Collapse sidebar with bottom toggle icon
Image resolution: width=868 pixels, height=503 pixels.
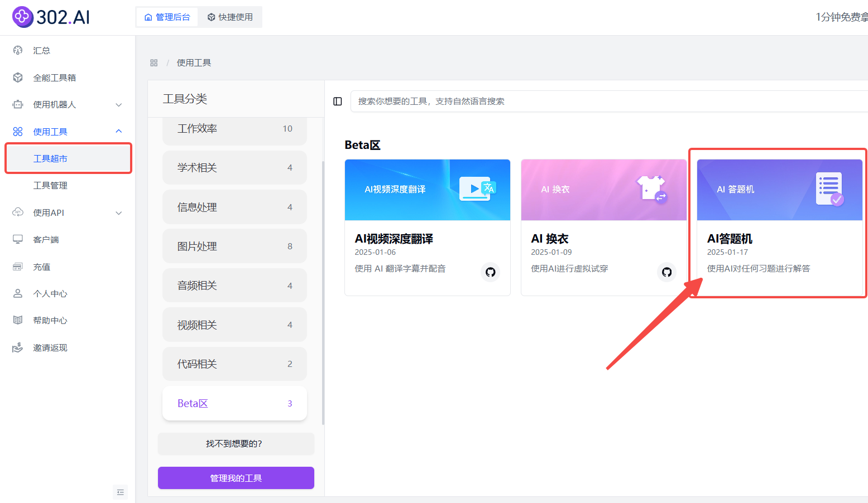pos(120,492)
